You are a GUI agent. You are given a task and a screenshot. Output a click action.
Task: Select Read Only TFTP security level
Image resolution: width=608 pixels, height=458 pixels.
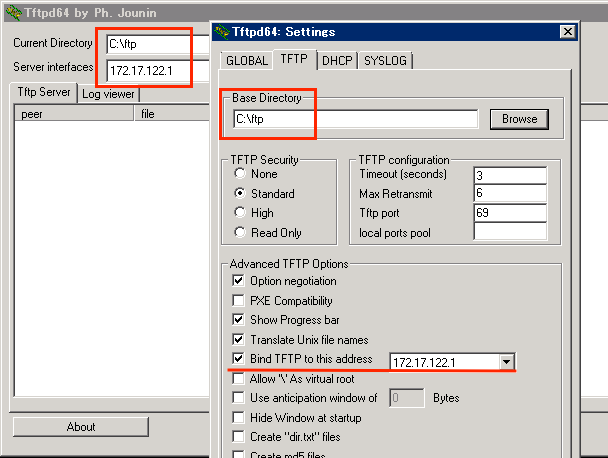coord(240,232)
